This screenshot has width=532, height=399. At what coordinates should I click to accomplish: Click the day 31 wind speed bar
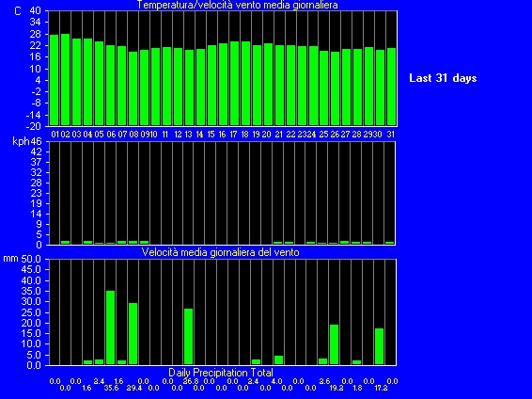point(390,243)
